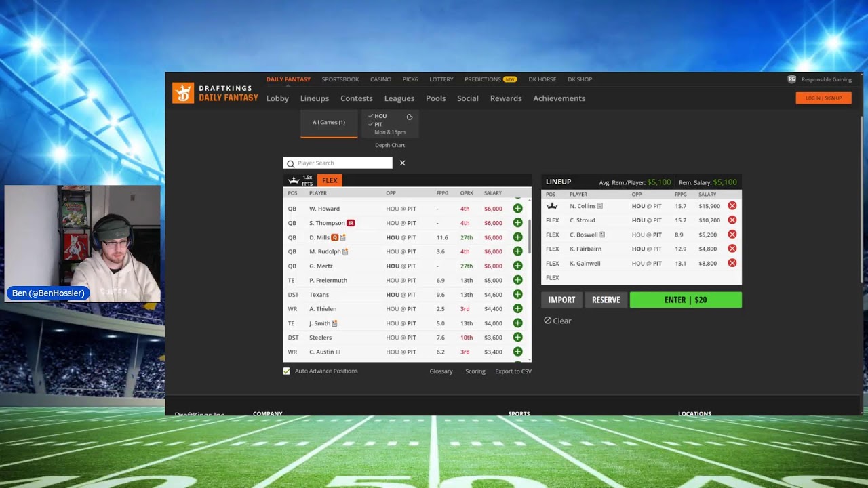Open the Lobby menu
Viewport: 868px width, 488px height.
(277, 98)
